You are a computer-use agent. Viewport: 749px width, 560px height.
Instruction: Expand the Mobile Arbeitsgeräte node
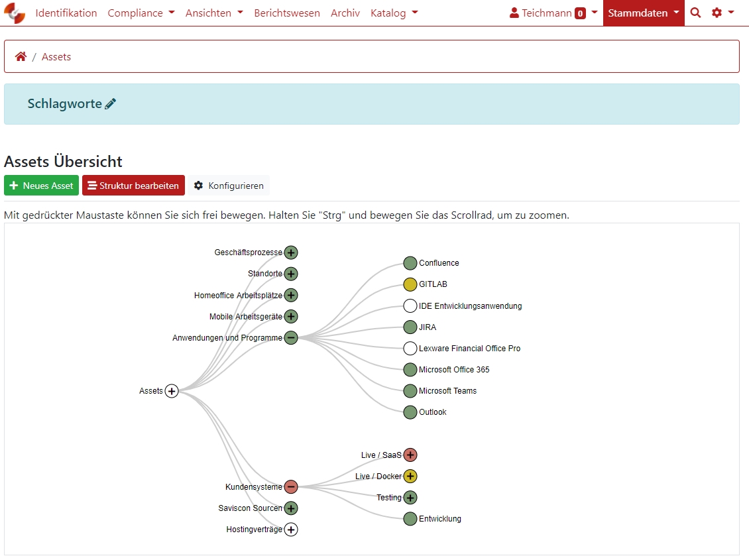point(291,316)
